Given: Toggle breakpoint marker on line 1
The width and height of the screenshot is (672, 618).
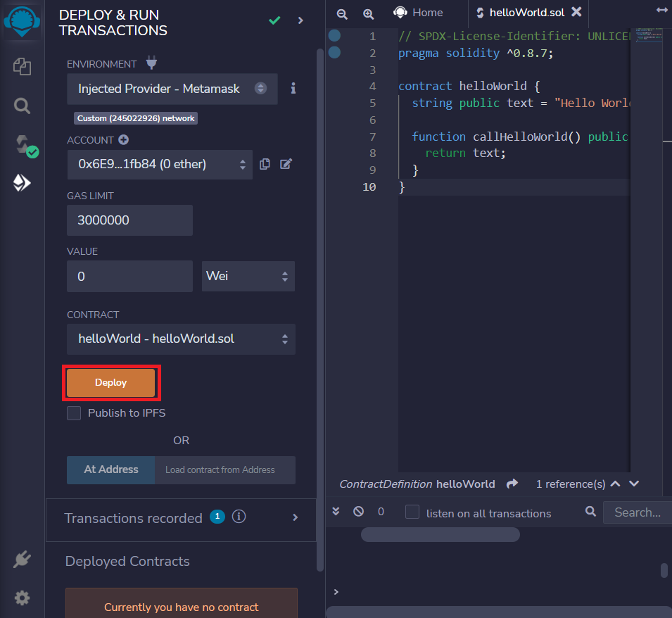Looking at the screenshot, I should click(334, 36).
